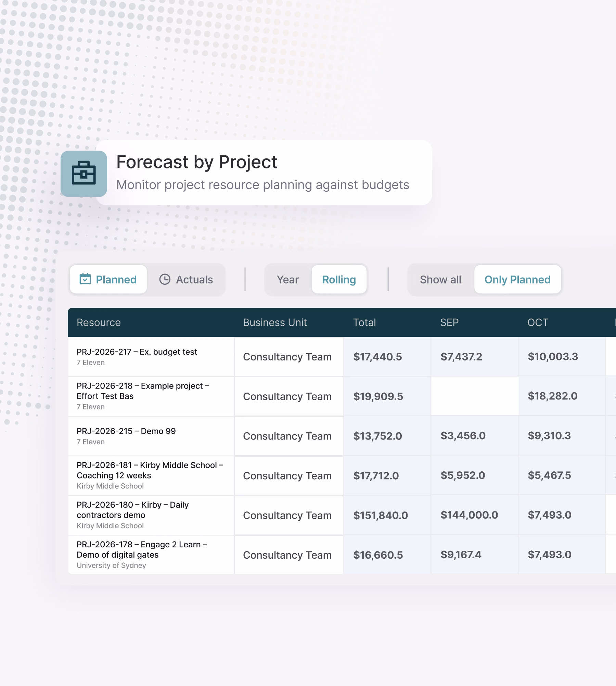Click the Resource column header
The height and width of the screenshot is (686, 616).
99,322
